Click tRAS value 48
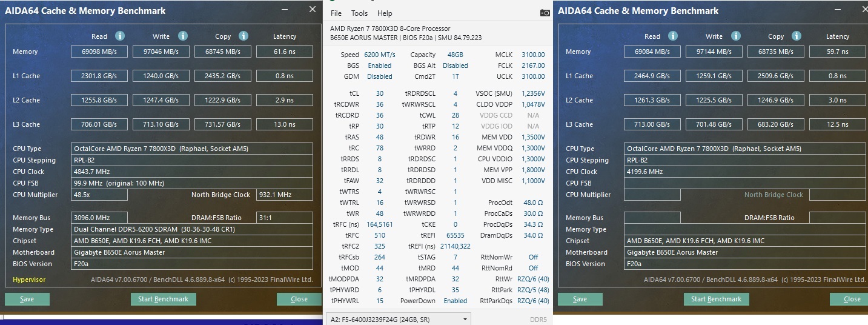 click(379, 137)
